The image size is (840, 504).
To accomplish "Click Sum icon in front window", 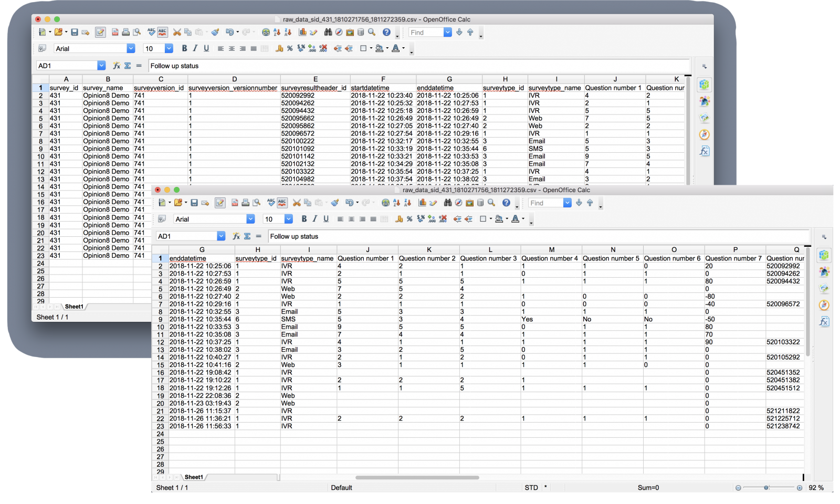I will pos(247,237).
